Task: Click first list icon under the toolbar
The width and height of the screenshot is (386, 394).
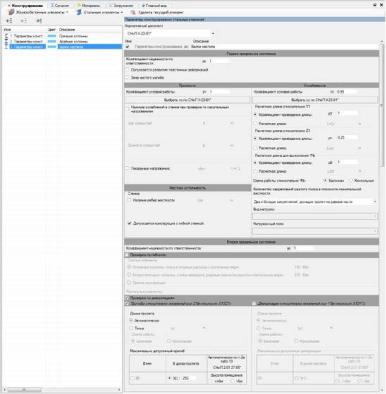Action: click(x=9, y=21)
